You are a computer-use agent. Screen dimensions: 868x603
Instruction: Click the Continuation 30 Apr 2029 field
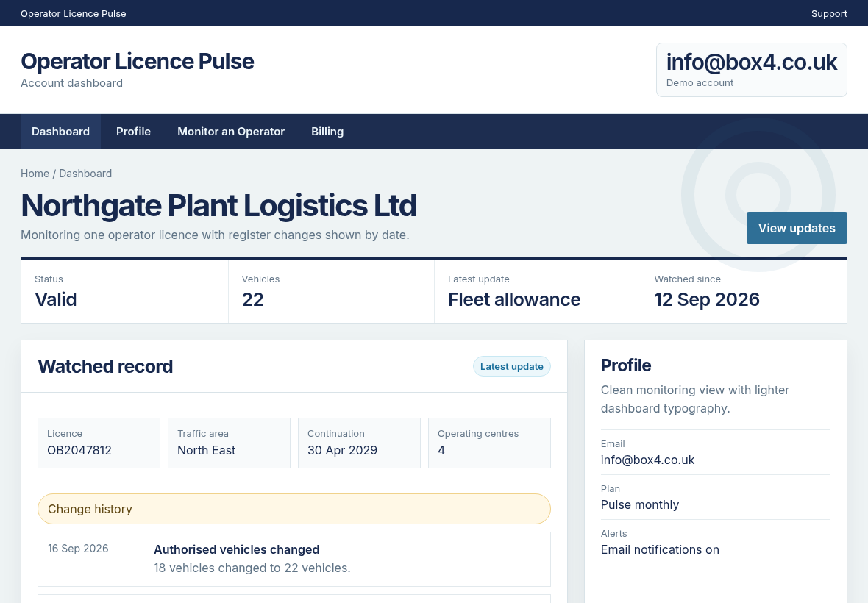(x=359, y=443)
